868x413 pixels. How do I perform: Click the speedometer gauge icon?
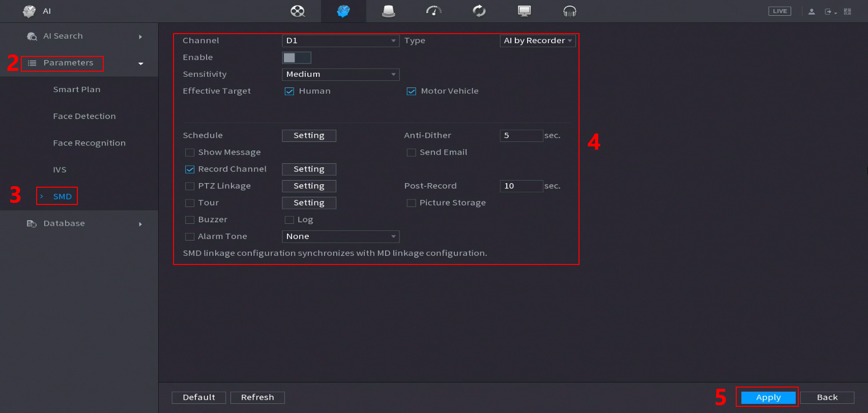(x=433, y=11)
